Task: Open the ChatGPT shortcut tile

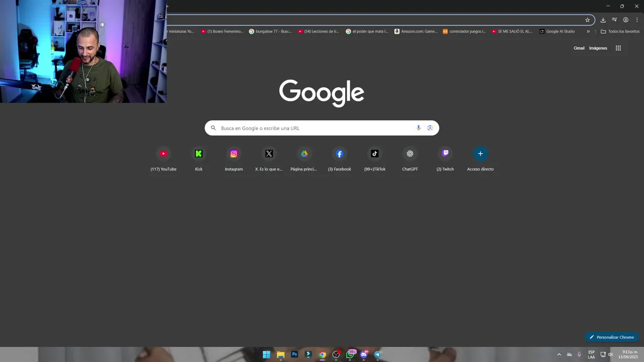Action: tap(410, 160)
